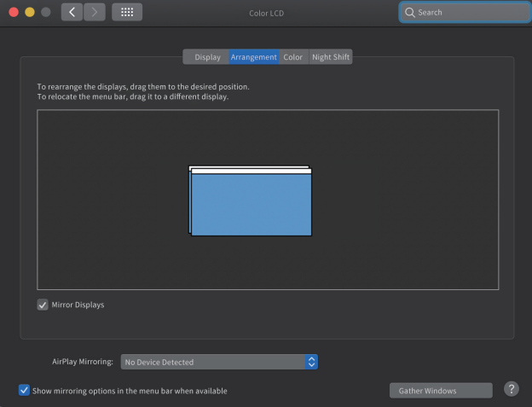Minimize the window with the yellow button

[x=30, y=13]
